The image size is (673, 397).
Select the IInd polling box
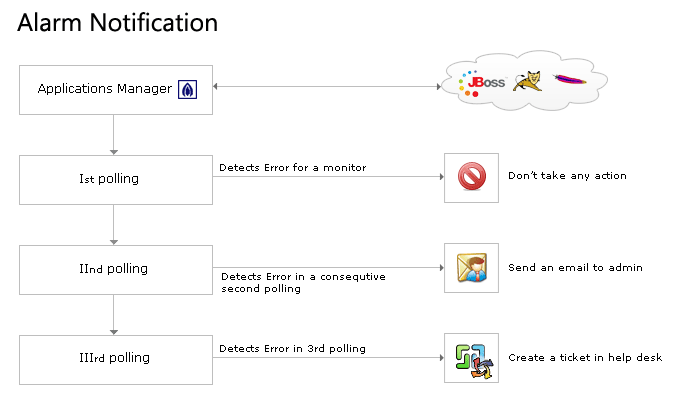click(116, 270)
